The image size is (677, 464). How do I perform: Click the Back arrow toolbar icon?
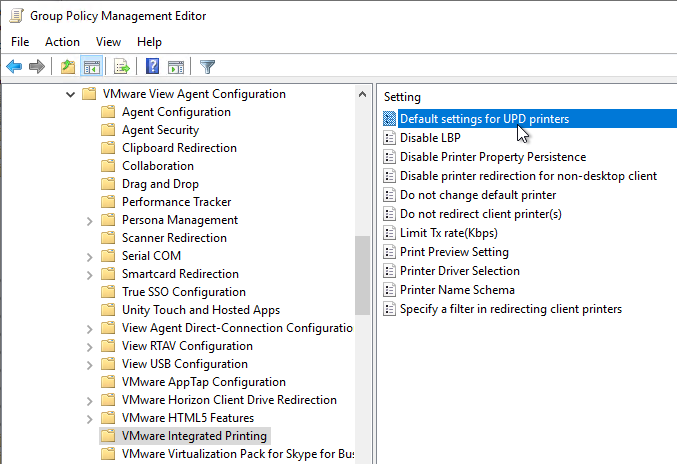pos(14,67)
